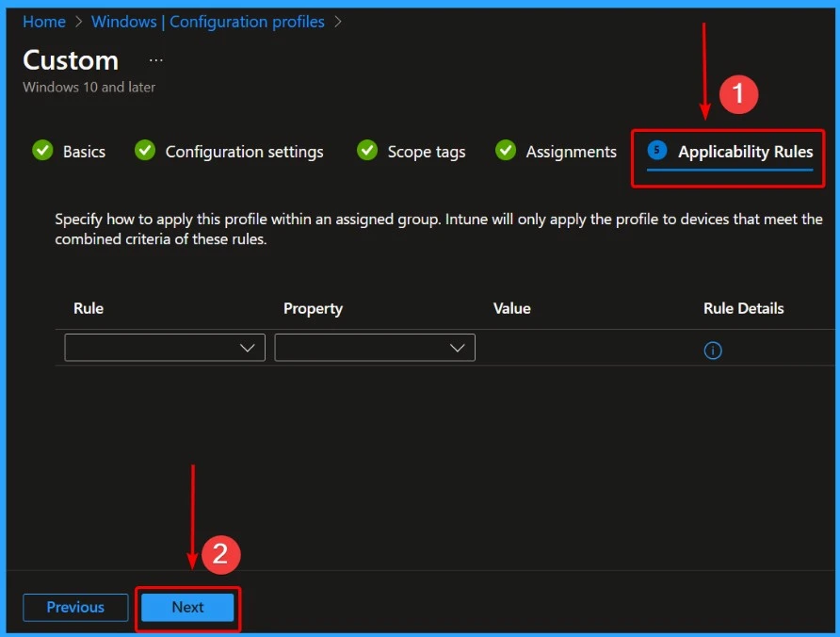This screenshot has height=637, width=840.
Task: Click the green checkmark beside Scope tags
Action: pos(367,151)
